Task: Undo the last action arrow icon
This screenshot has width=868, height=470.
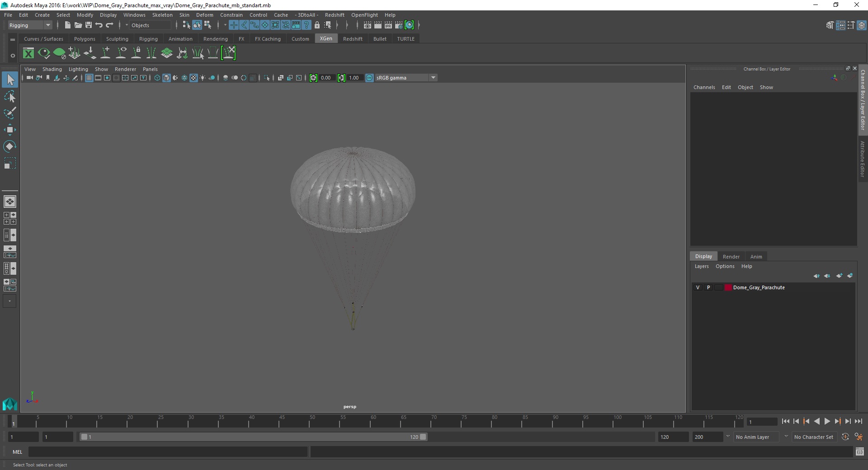Action: tap(99, 25)
